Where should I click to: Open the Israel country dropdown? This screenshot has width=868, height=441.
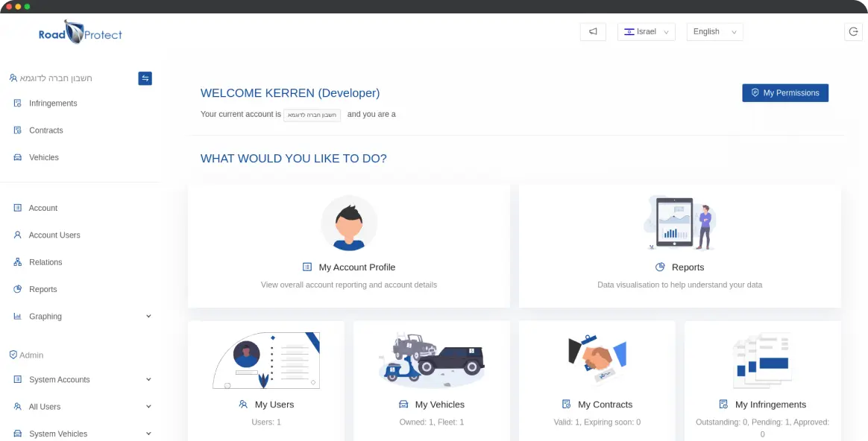[x=646, y=32]
